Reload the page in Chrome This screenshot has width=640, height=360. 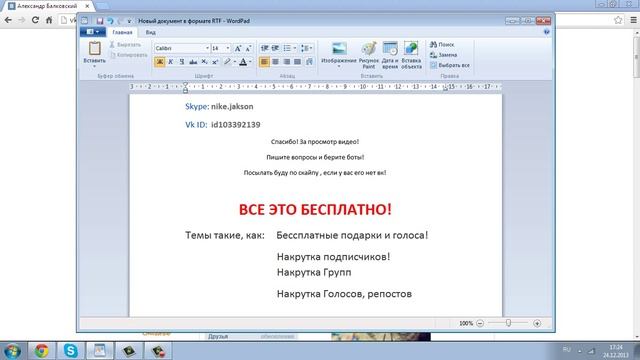coord(35,20)
